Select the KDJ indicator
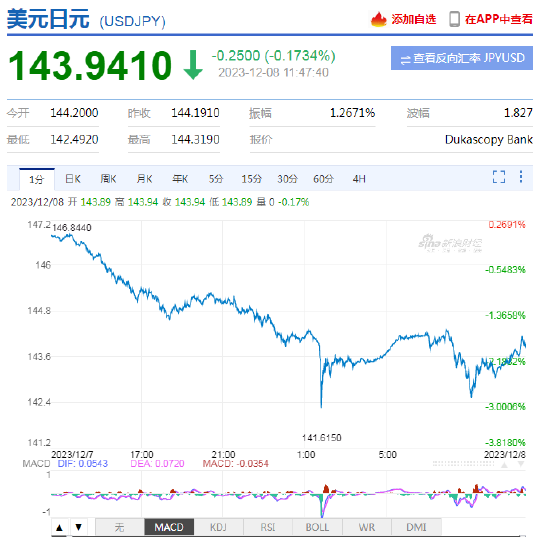The image size is (550, 537). 218,527
